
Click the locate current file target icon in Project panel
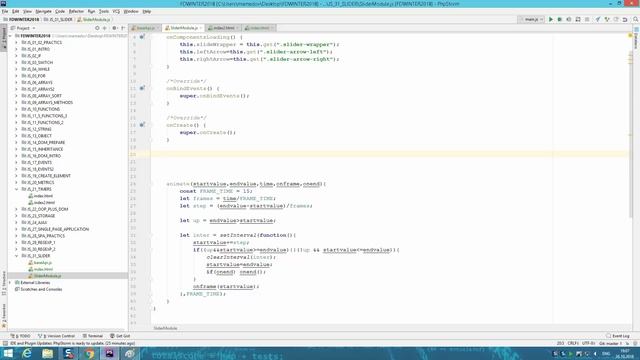[x=97, y=28]
